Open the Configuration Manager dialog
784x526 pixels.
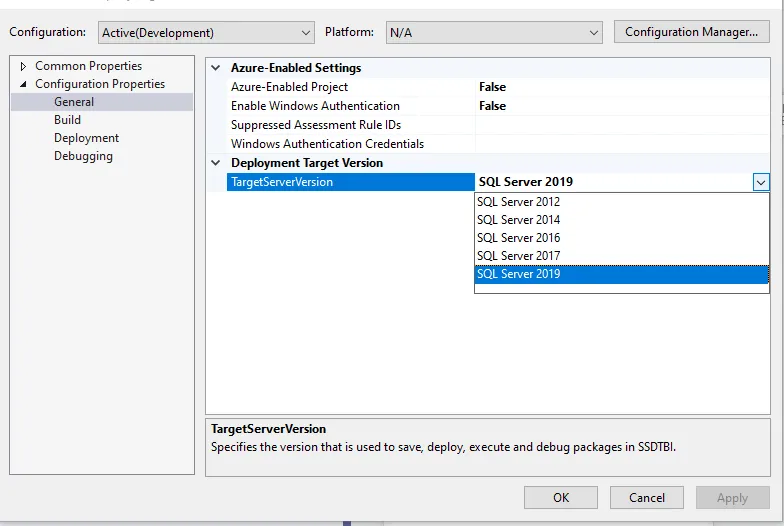click(x=692, y=32)
